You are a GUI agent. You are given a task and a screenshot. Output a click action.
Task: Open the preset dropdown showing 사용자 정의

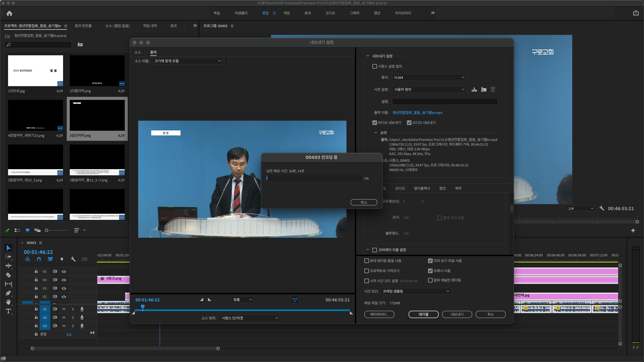(x=429, y=89)
